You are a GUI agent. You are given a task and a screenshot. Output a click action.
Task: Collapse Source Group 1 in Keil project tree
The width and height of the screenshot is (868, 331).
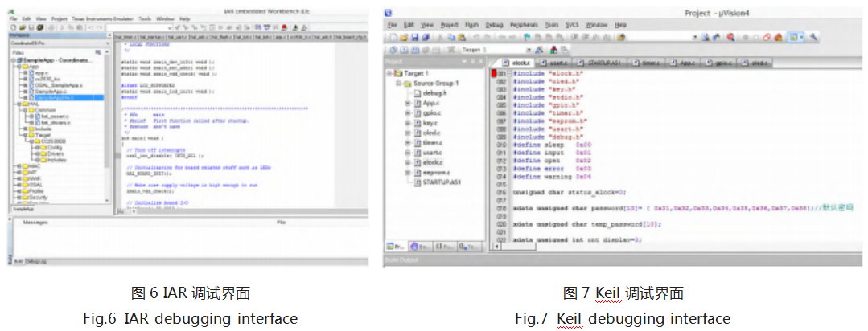click(x=400, y=84)
